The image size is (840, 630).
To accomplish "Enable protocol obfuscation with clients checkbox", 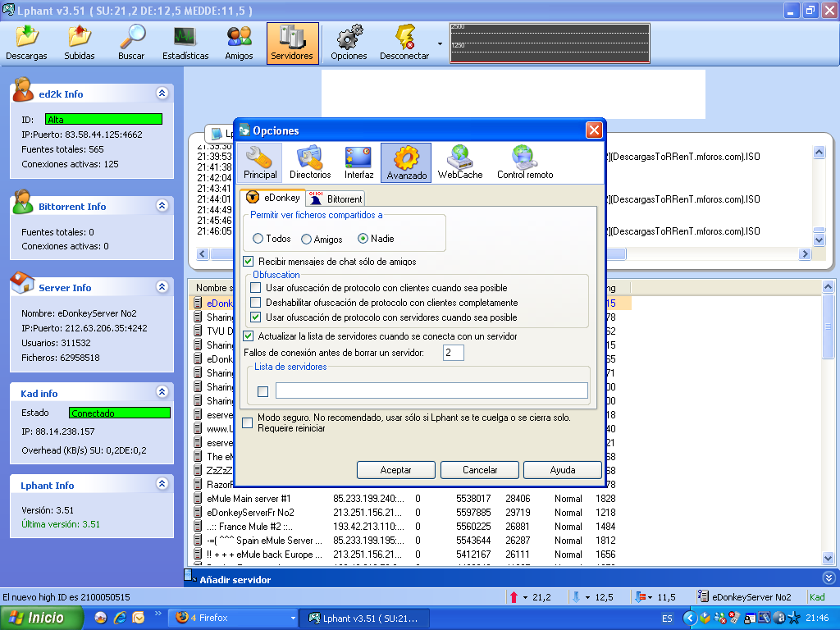I will point(256,288).
